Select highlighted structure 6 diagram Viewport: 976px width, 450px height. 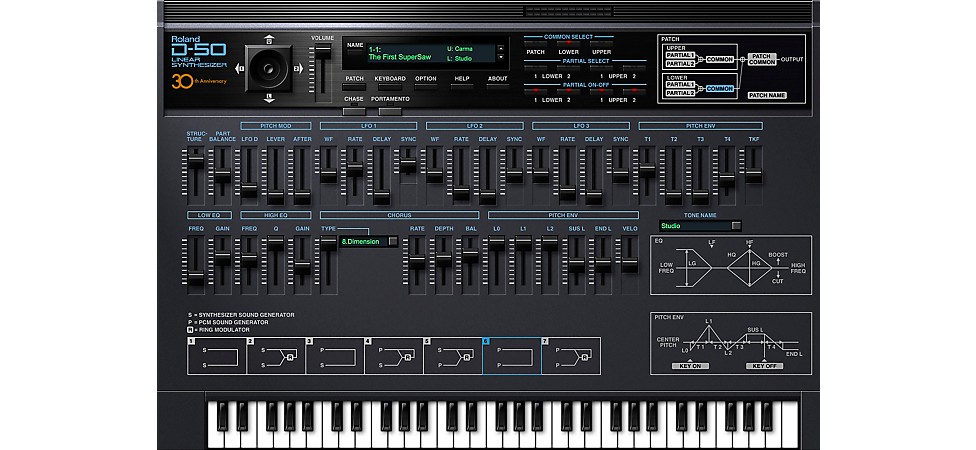coord(512,356)
